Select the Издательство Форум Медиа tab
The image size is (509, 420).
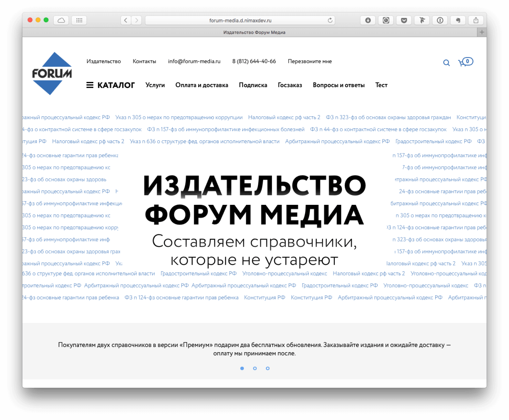[254, 32]
